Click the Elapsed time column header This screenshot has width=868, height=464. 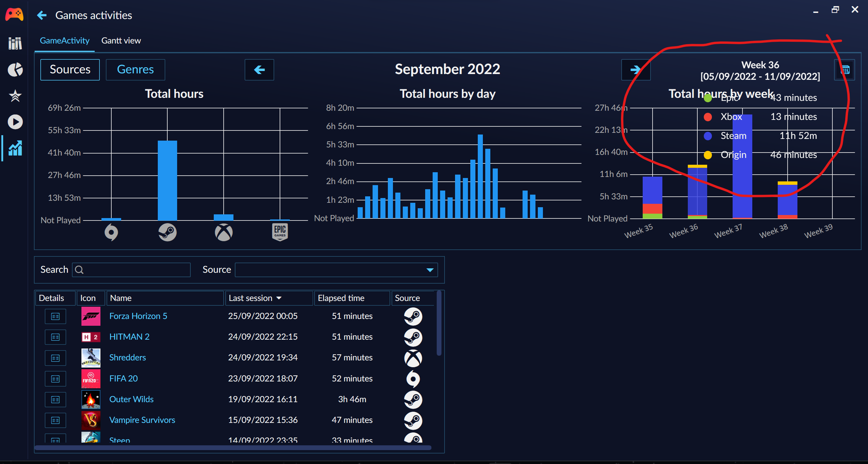(341, 298)
